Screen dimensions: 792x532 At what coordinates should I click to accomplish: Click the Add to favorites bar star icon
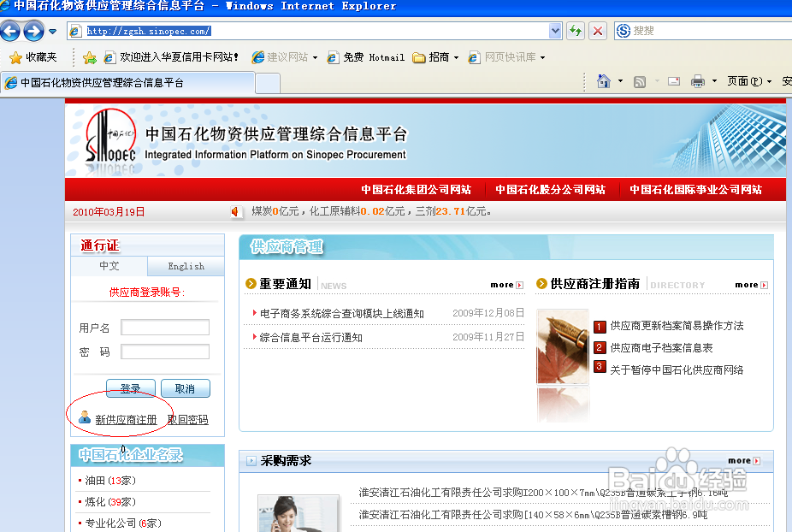90,57
